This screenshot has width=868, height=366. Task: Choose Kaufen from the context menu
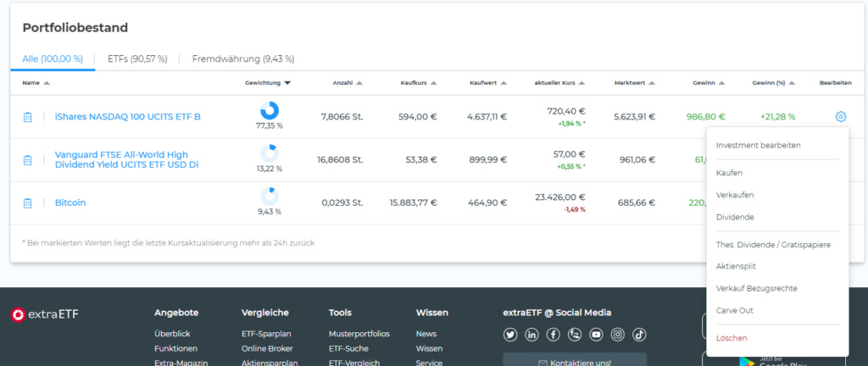tap(729, 173)
